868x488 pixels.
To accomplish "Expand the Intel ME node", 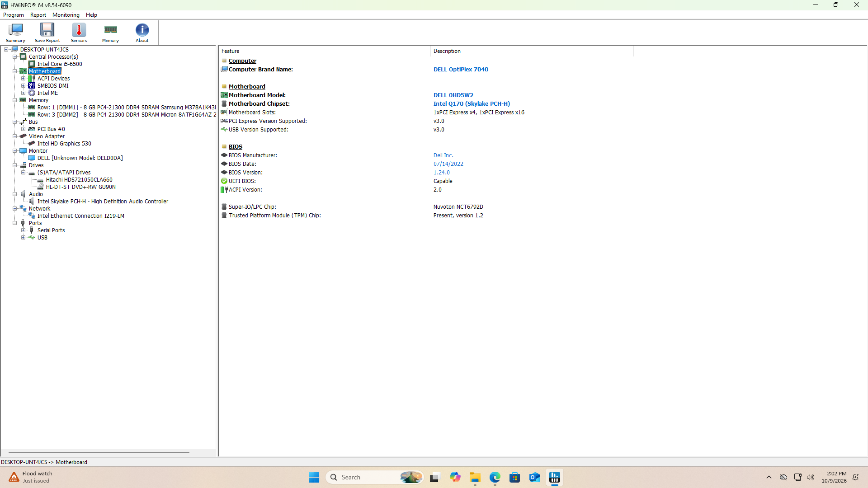I will click(x=24, y=93).
